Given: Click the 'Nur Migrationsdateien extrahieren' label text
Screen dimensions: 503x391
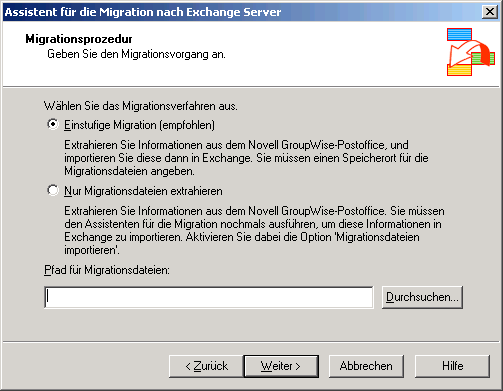Looking at the screenshot, I should (143, 191).
